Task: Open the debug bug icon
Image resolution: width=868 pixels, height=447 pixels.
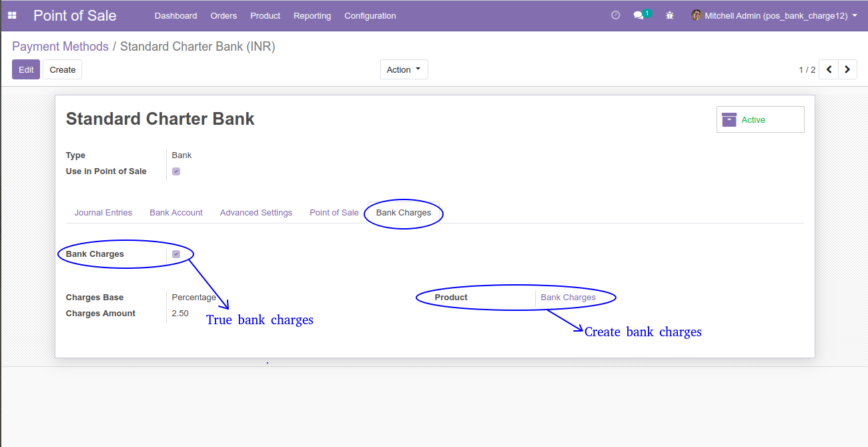Action: 670,15
